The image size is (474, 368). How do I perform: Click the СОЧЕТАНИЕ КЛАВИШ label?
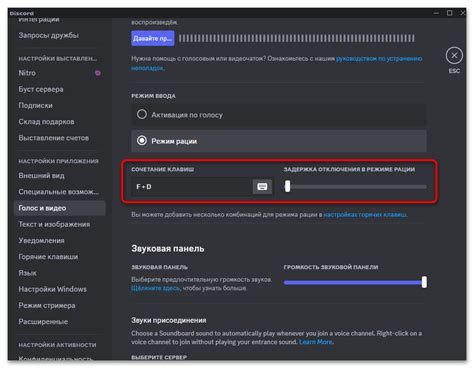click(163, 169)
